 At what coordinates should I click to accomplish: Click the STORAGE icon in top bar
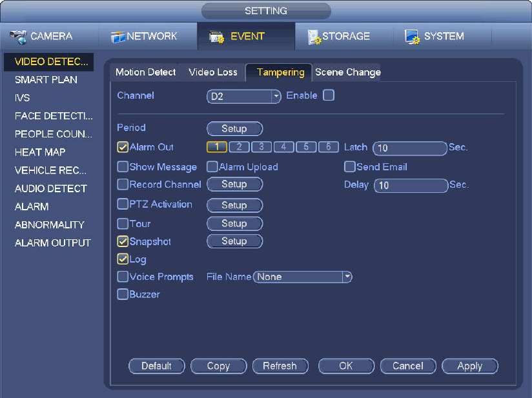coord(314,37)
